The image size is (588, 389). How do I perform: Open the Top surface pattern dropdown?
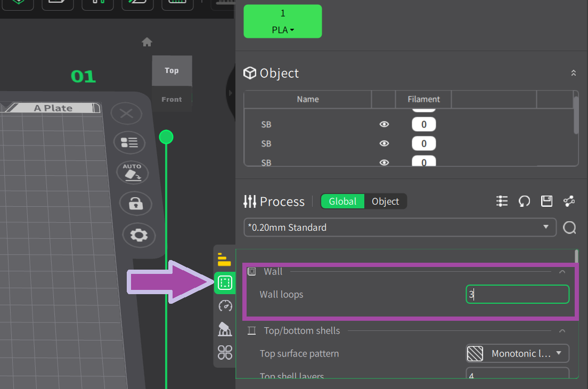point(517,353)
